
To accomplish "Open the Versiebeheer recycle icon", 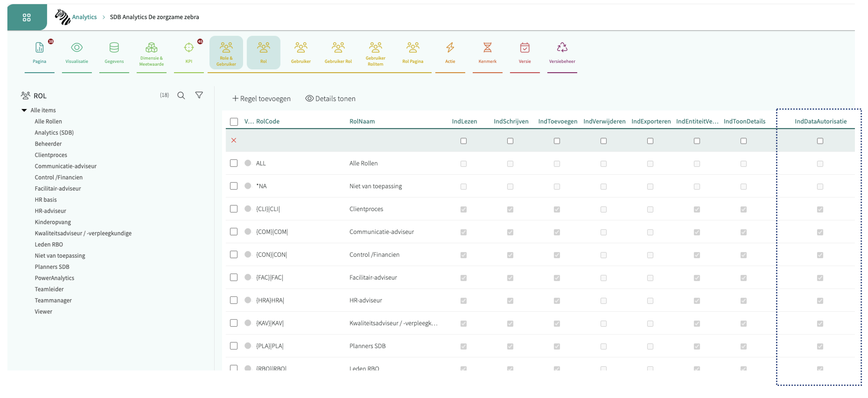I will 562,48.
